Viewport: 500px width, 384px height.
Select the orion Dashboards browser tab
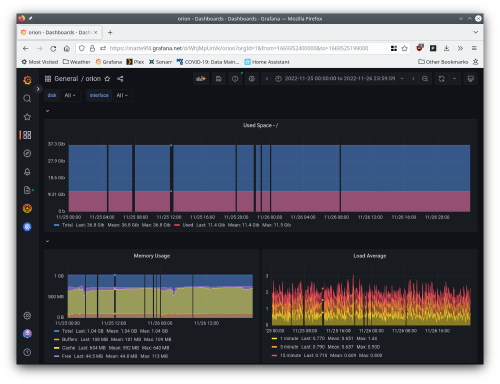coord(59,32)
